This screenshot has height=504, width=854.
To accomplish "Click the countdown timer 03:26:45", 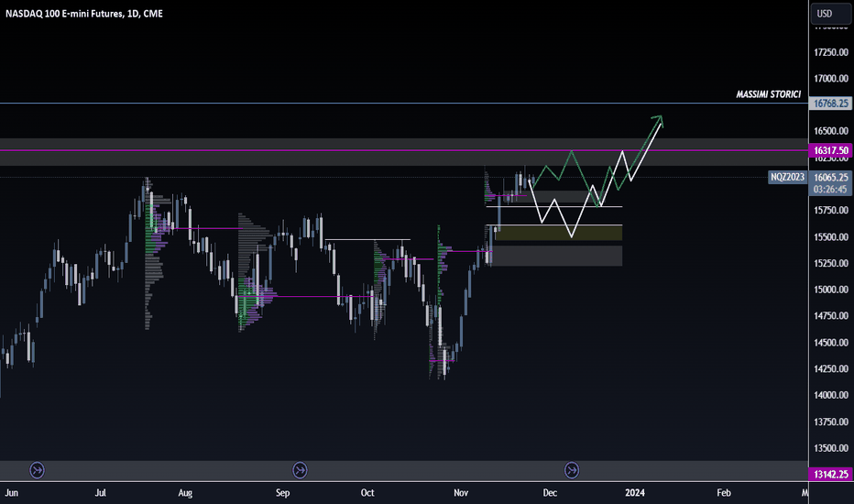I will (830, 190).
